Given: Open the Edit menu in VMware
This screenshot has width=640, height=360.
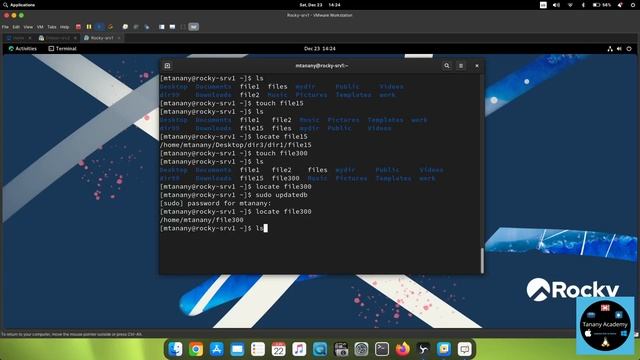Looking at the screenshot, I should point(16,27).
